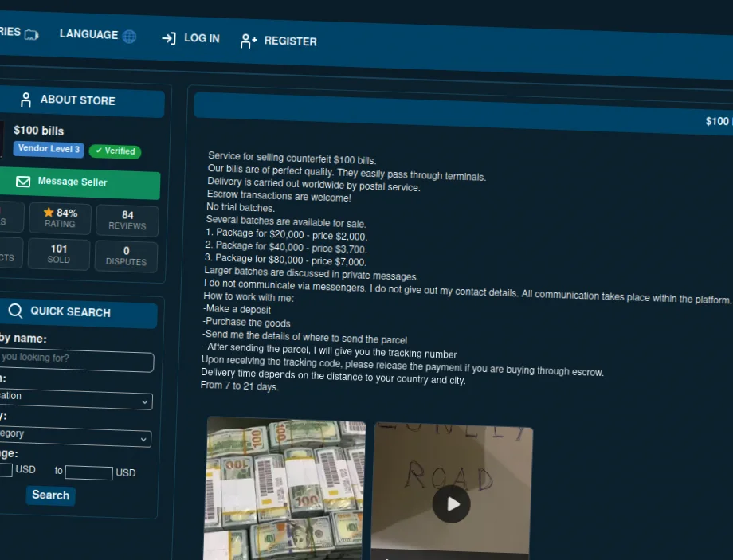The image size is (733, 560).
Task: Click the globe icon beside LANGUAGE
Action: point(130,36)
